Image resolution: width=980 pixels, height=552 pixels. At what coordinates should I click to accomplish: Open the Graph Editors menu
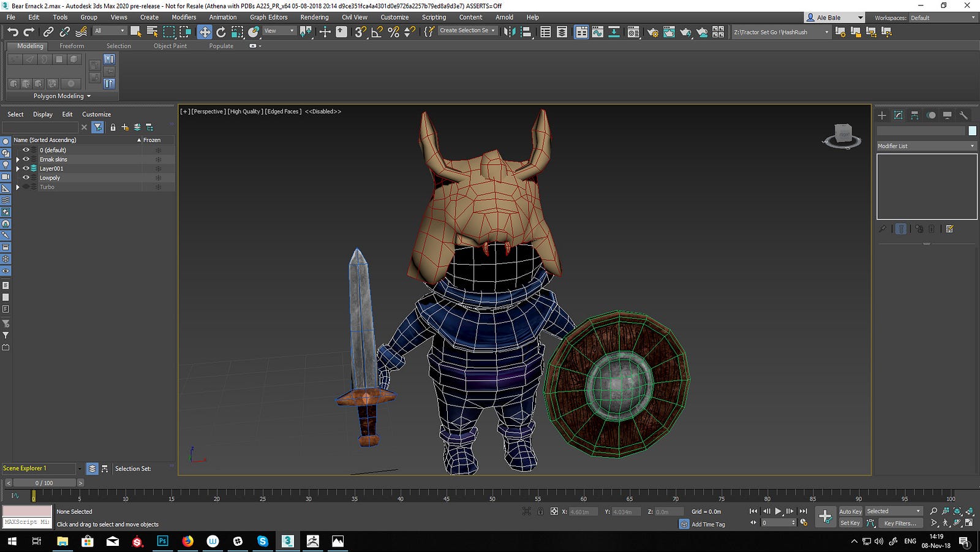point(268,17)
